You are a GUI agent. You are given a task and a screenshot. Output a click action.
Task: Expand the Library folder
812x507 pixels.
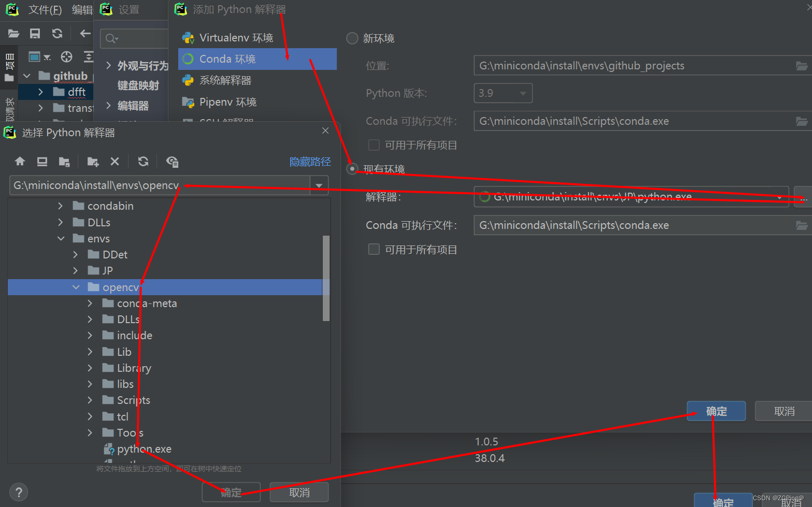[x=90, y=368]
